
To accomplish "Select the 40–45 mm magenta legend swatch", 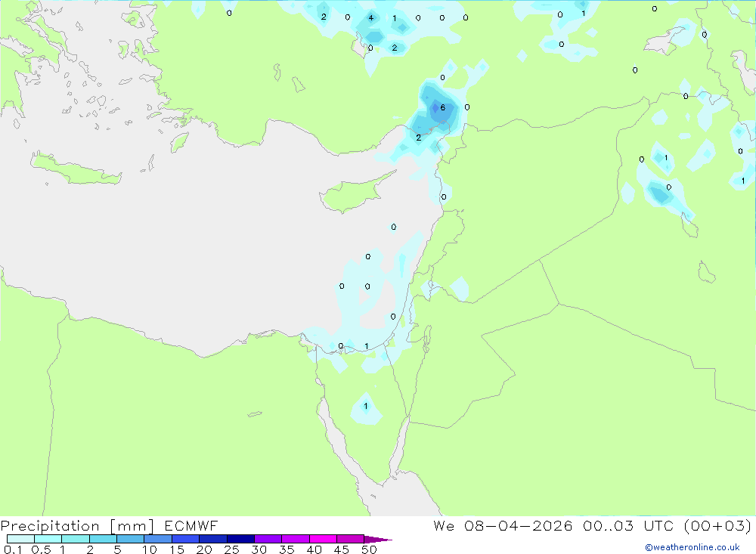I will point(323,539).
